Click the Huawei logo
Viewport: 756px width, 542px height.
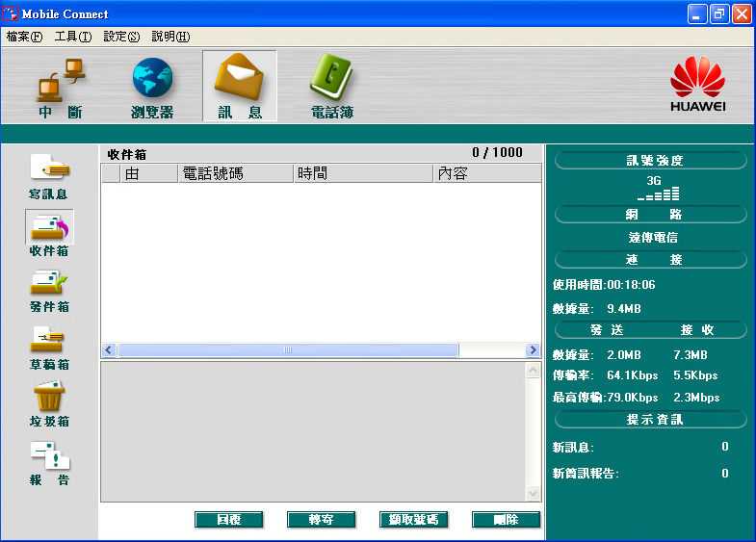pyautogui.click(x=697, y=85)
